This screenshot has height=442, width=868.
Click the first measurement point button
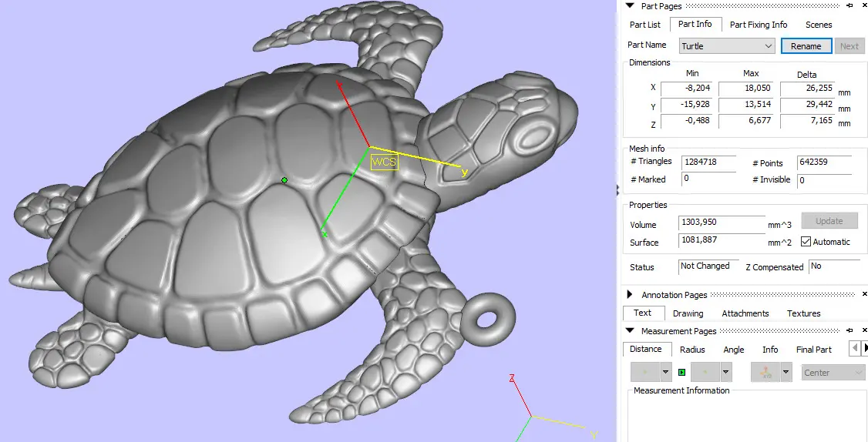pyautogui.click(x=645, y=372)
